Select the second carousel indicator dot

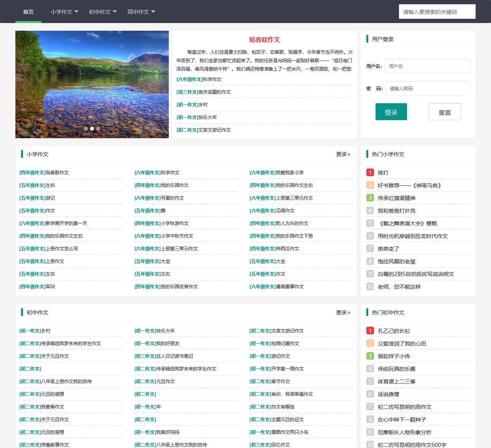point(92,129)
